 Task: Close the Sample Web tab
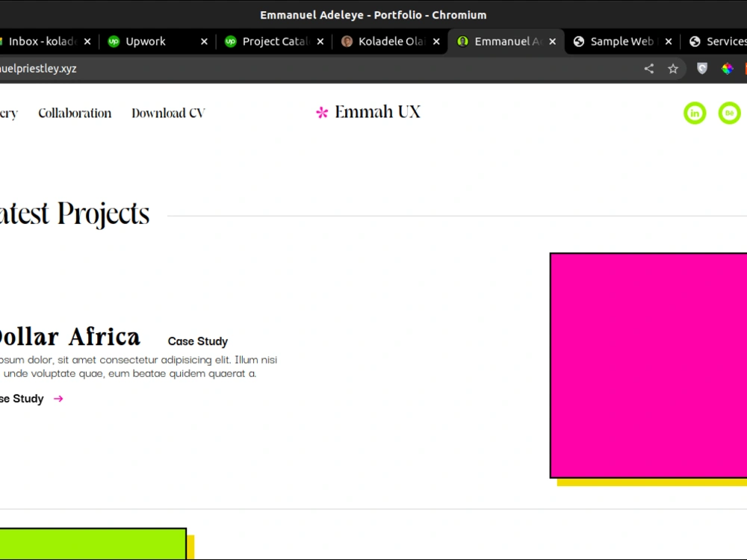pyautogui.click(x=669, y=41)
